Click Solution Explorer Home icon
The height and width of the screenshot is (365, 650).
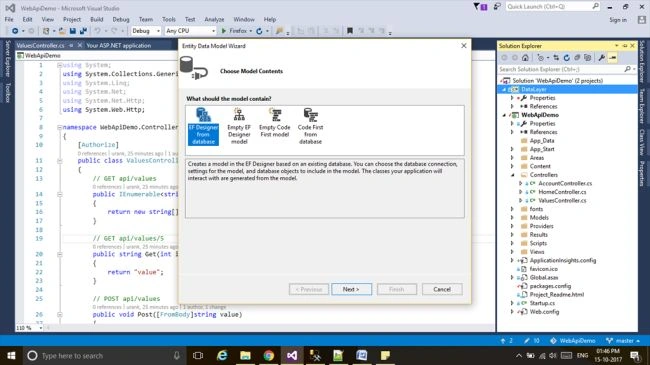[x=525, y=58]
